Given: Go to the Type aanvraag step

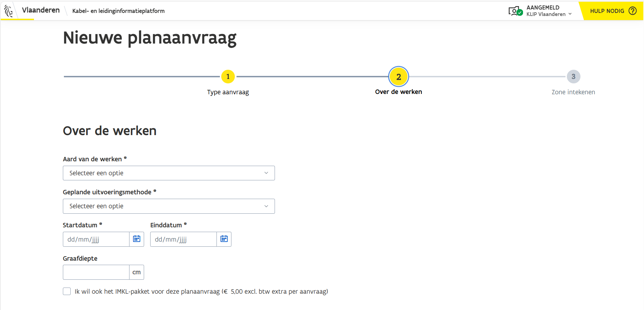Looking at the screenshot, I should pos(228,92).
